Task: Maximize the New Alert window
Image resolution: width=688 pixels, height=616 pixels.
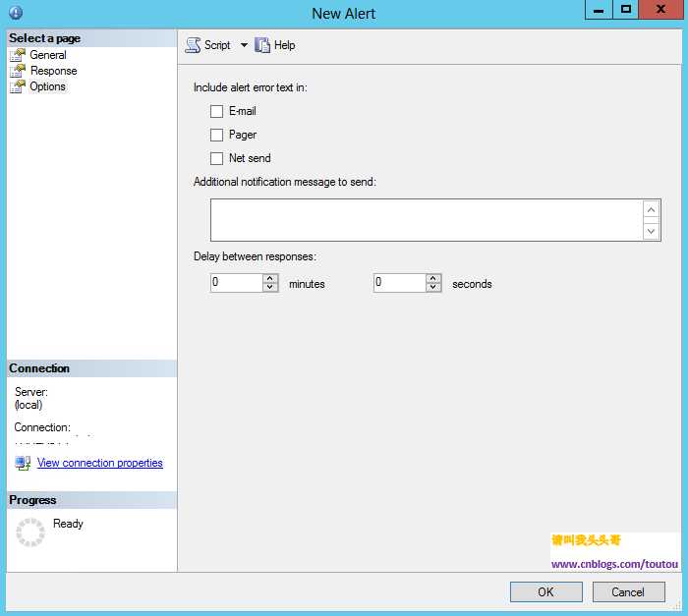Action: (626, 10)
